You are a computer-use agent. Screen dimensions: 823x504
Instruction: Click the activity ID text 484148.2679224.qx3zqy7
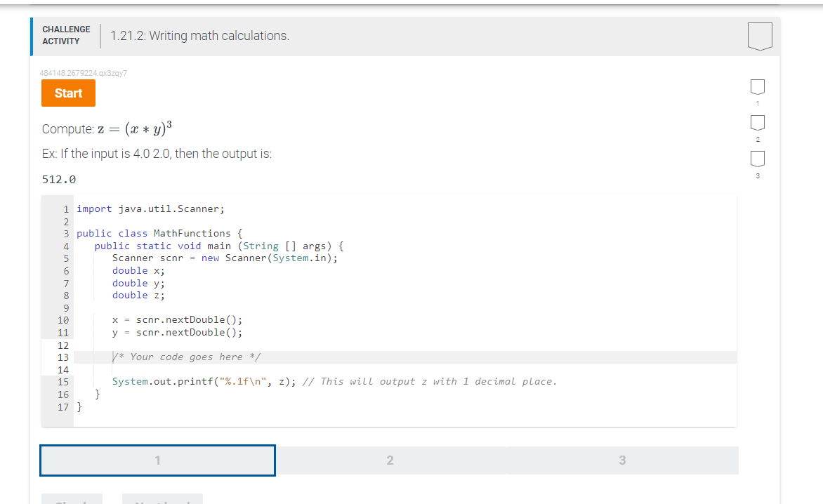point(84,72)
